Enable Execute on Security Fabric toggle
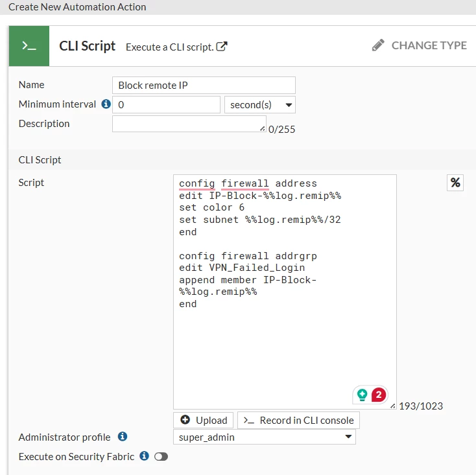The image size is (476, 475). click(161, 456)
